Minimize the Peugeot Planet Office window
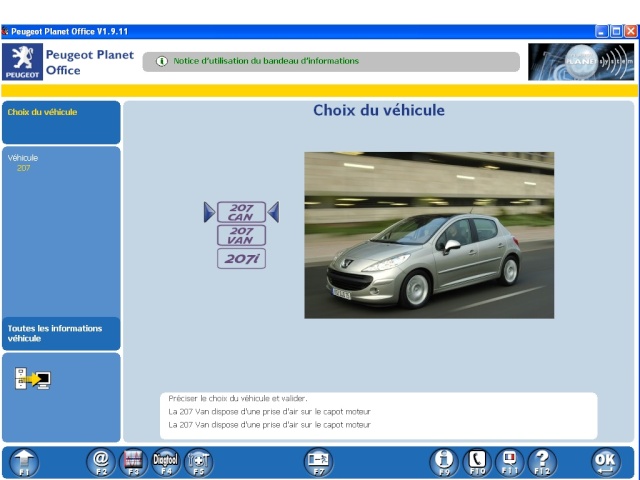The image size is (640, 480). [x=602, y=31]
